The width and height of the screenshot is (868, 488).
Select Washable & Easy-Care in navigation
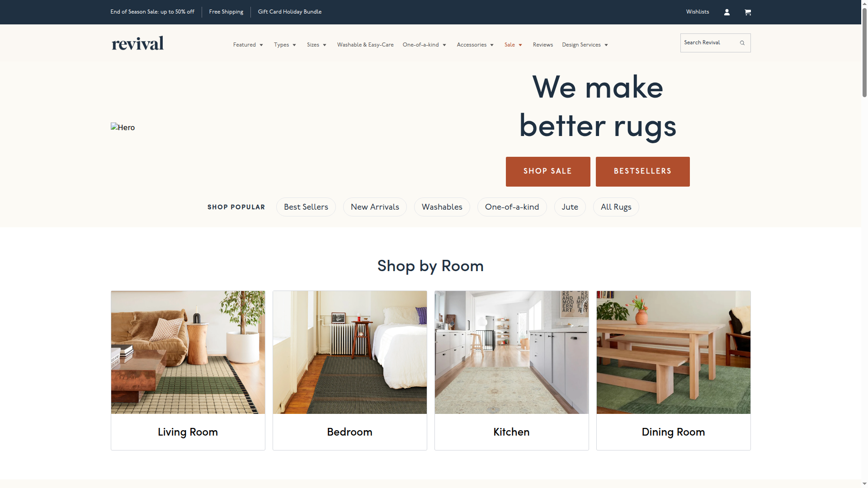[x=365, y=45]
